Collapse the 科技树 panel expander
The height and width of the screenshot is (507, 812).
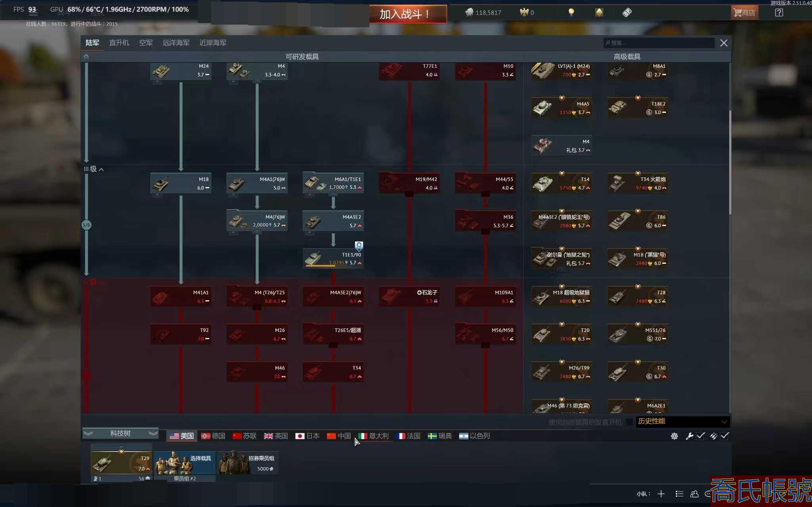point(120,433)
